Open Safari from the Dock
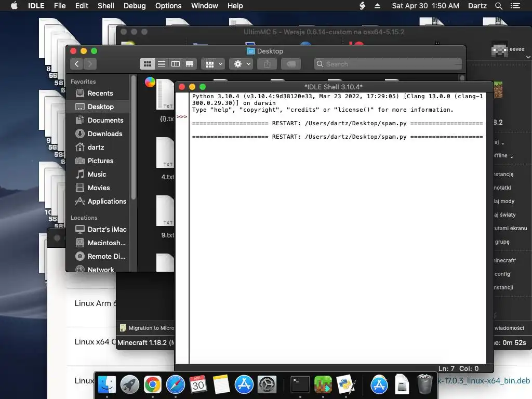Viewport: 532px width, 399px height. click(176, 385)
